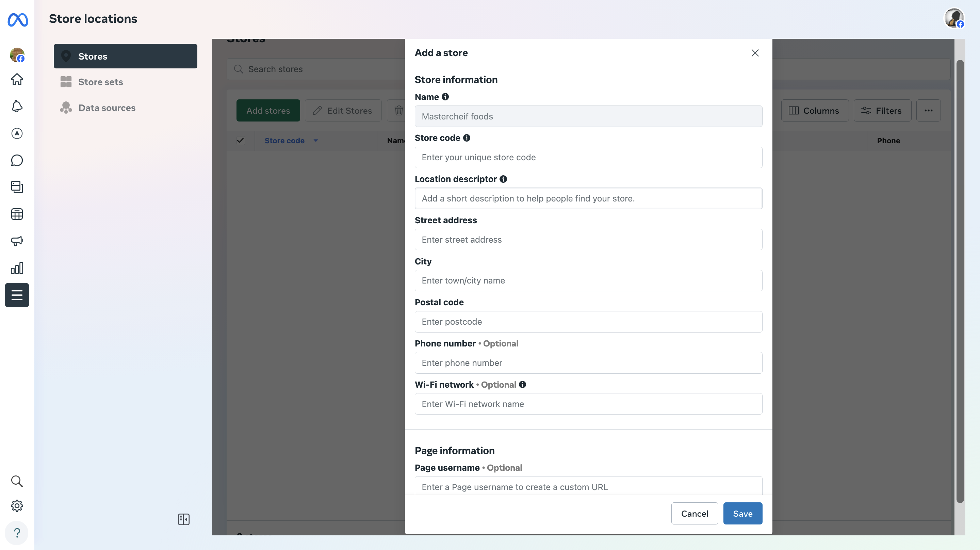Click the Edit Stores button
980x550 pixels.
343,111
